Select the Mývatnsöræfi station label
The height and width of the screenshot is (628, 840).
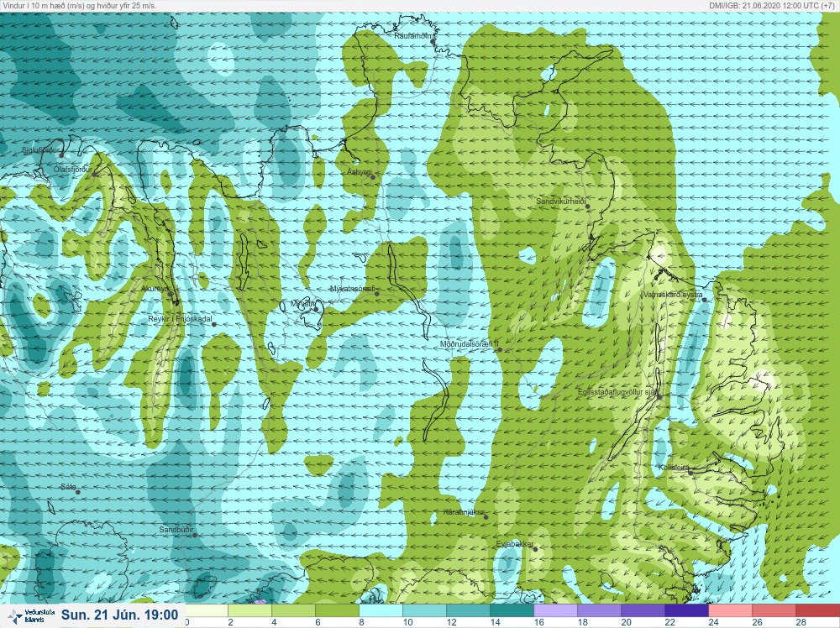pos(353,289)
